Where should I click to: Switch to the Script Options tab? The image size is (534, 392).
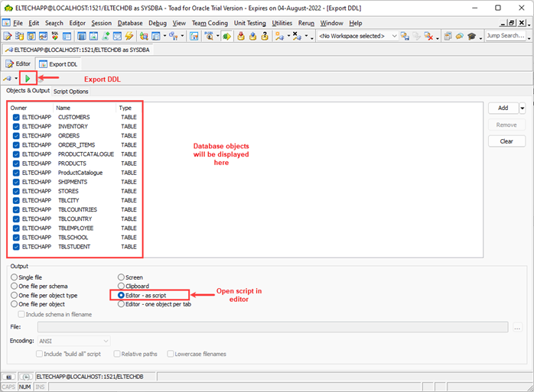point(71,91)
